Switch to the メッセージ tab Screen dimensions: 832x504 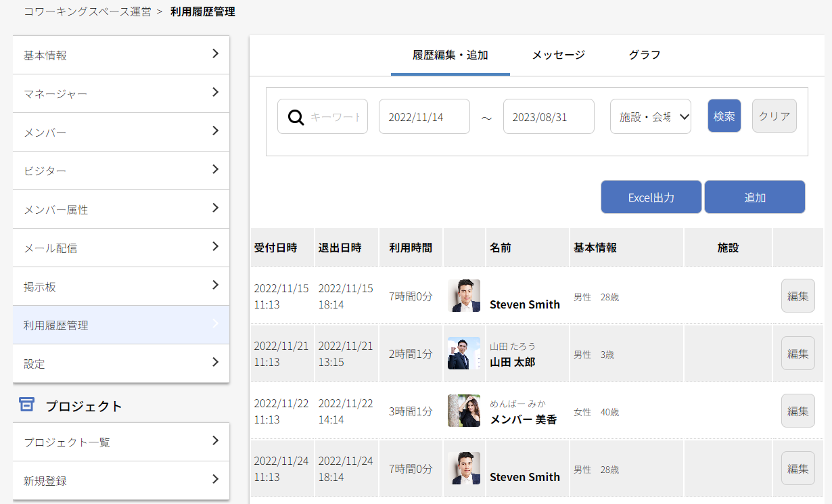[x=558, y=55]
